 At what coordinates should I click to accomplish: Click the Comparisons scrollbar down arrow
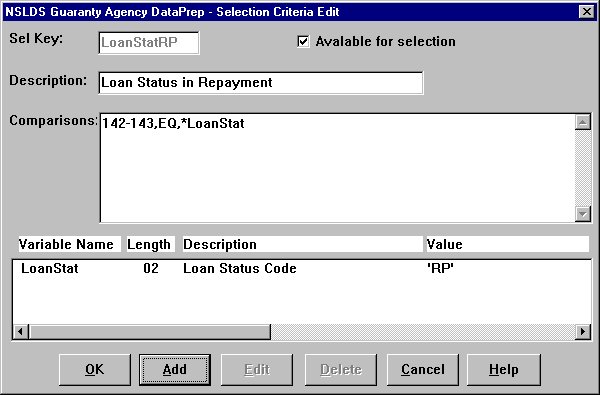[582, 214]
